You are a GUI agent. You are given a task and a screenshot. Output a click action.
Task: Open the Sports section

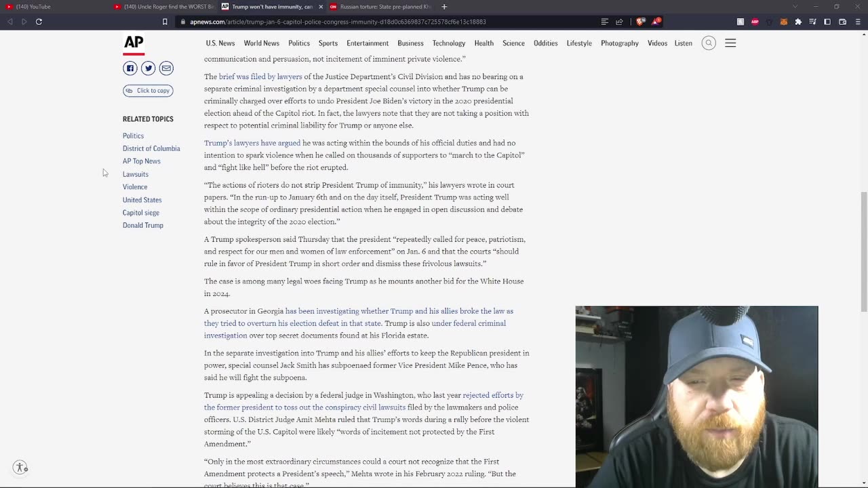click(x=328, y=43)
